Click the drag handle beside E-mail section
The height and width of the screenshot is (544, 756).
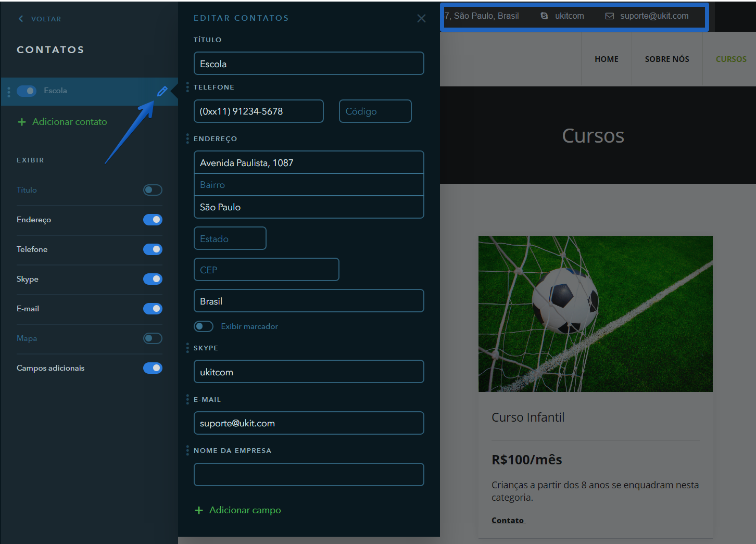(x=187, y=399)
